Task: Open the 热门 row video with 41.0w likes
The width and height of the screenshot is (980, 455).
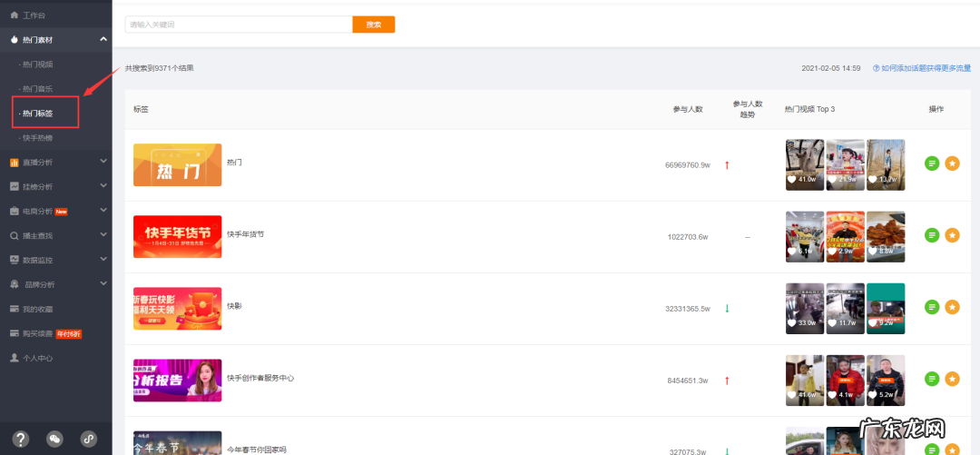Action: click(805, 164)
